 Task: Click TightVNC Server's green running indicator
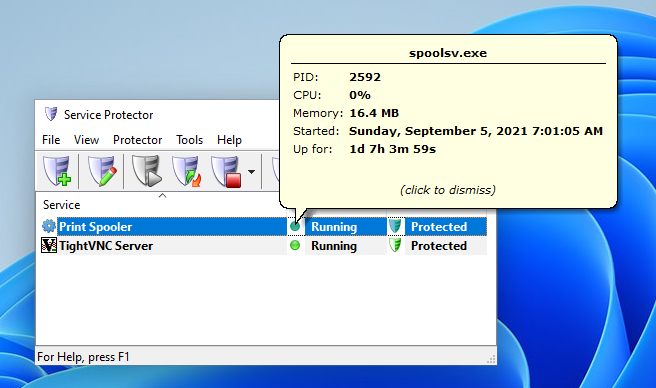tap(295, 245)
